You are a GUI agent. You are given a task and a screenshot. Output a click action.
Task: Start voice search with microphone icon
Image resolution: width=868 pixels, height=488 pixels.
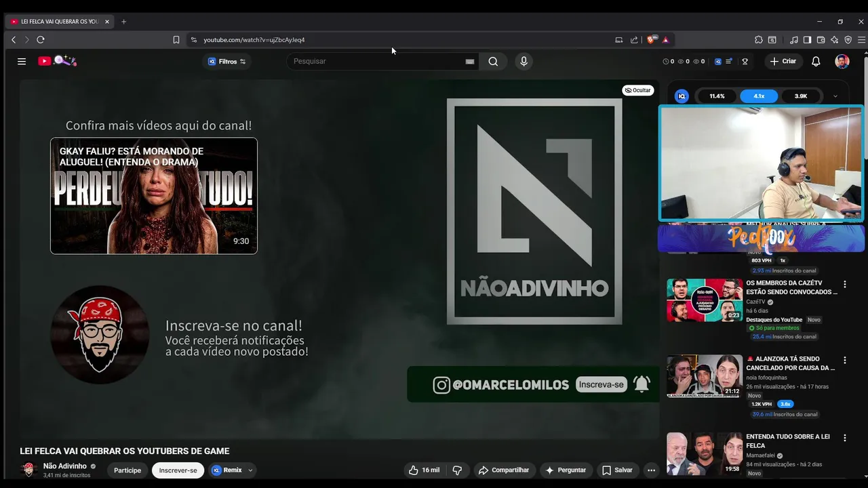[x=524, y=61]
